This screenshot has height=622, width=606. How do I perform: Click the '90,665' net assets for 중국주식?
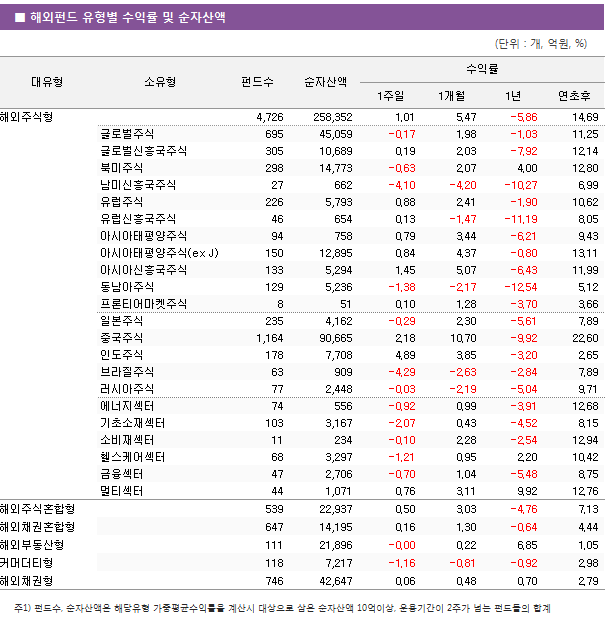pyautogui.click(x=336, y=338)
